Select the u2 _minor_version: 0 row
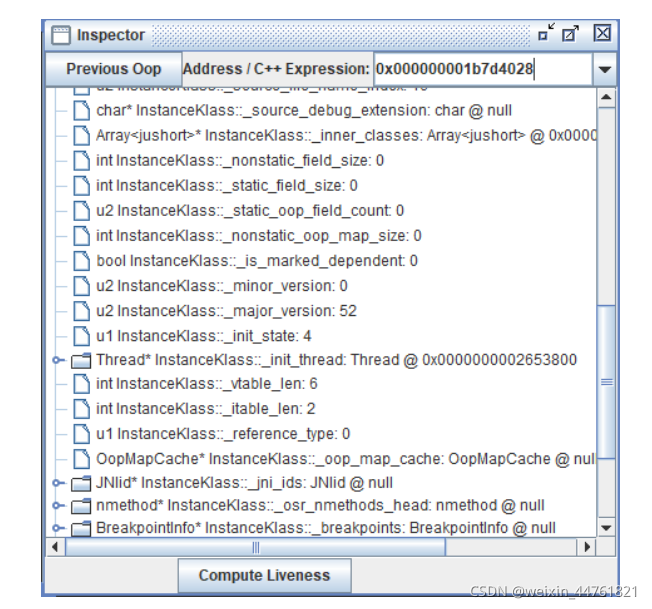Image resolution: width=652 pixels, height=609 pixels. (x=222, y=286)
